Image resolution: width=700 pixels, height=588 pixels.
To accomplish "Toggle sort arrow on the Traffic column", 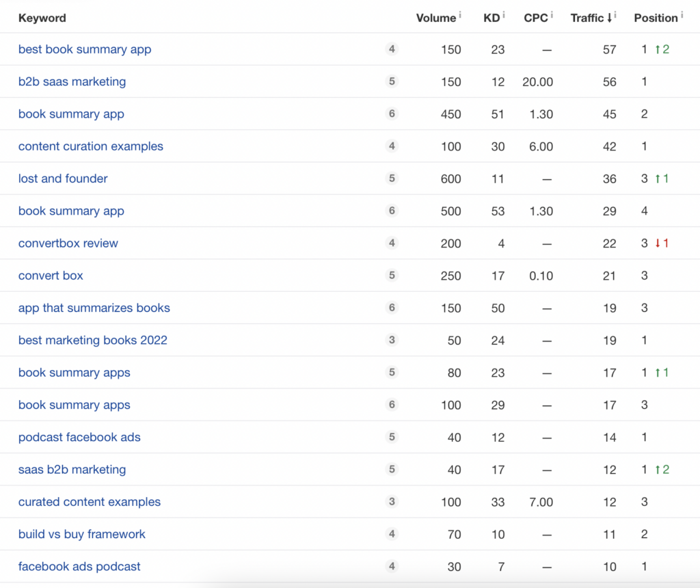I will click(609, 18).
